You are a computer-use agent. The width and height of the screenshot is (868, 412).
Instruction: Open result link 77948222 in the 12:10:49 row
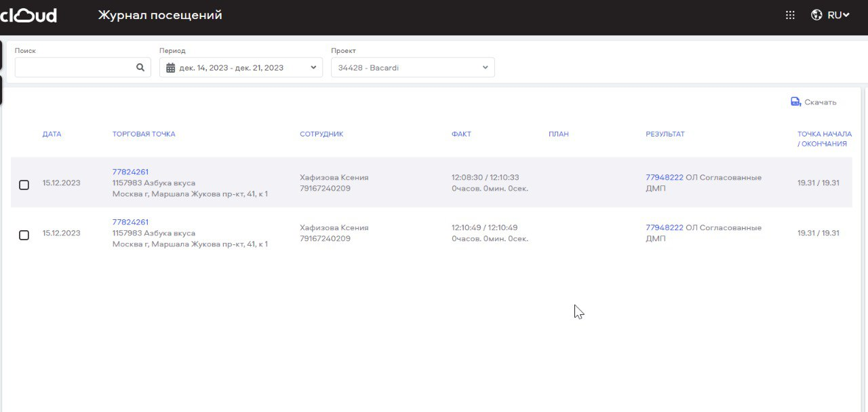tap(665, 227)
